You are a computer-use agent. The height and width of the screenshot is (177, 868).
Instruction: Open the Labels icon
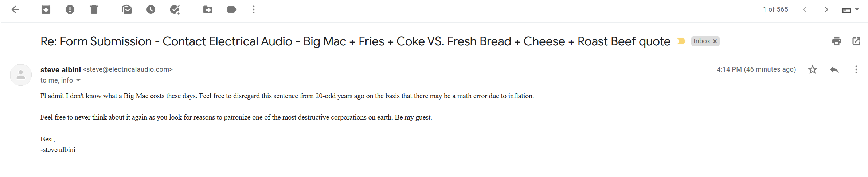[232, 9]
